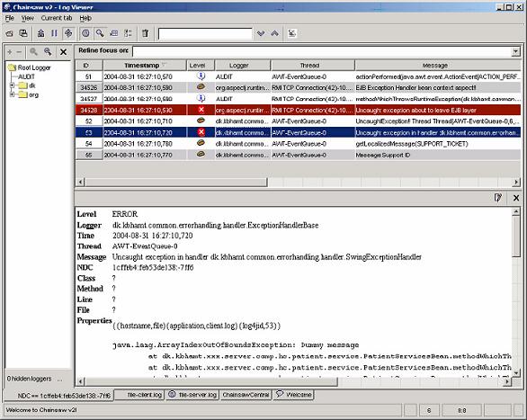Switch to the ChainsawCentral tab

pyautogui.click(x=246, y=395)
